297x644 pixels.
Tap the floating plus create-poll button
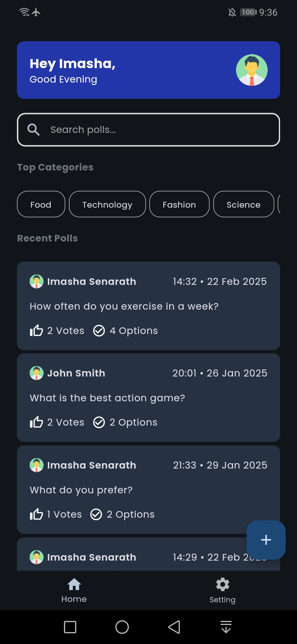pyautogui.click(x=266, y=540)
